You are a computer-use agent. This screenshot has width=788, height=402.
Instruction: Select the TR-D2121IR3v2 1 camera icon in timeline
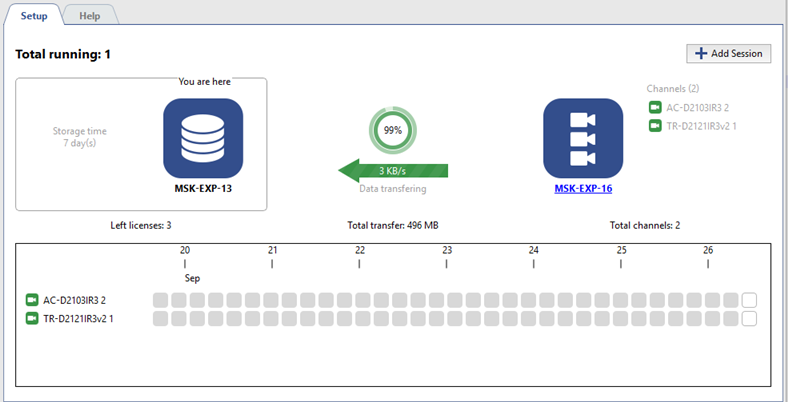(32, 319)
